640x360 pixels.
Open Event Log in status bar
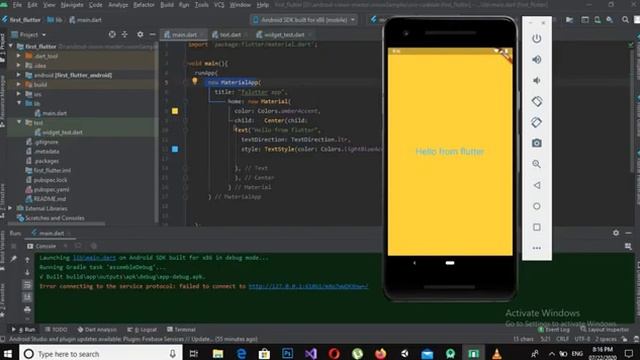click(x=553, y=329)
